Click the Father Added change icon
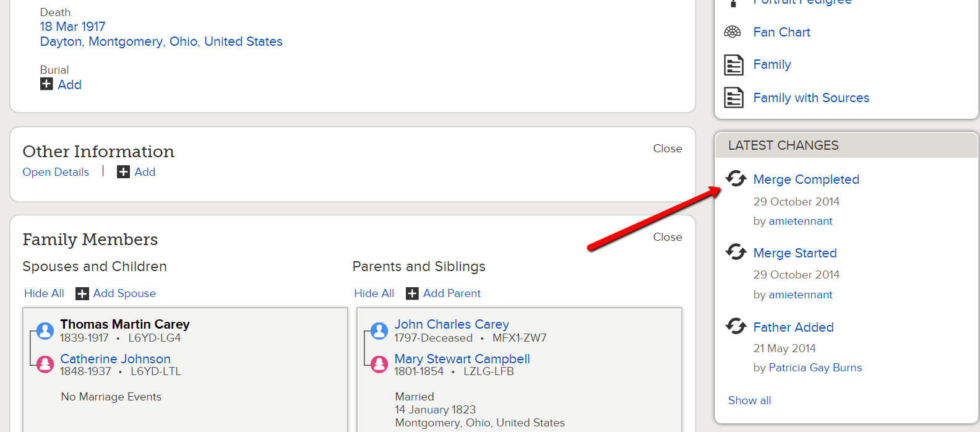This screenshot has height=432, width=980. (736, 326)
